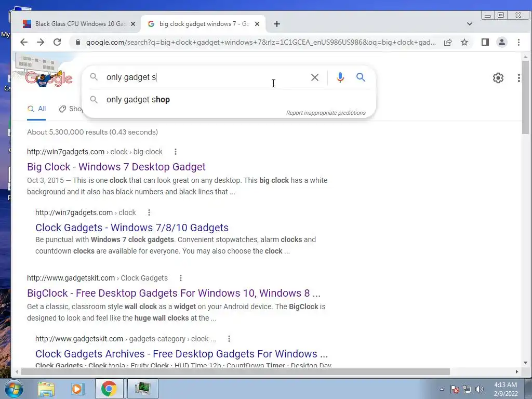Open Big Clock - Windows 7 Desktop Gadget
532x399 pixels.
(116, 167)
